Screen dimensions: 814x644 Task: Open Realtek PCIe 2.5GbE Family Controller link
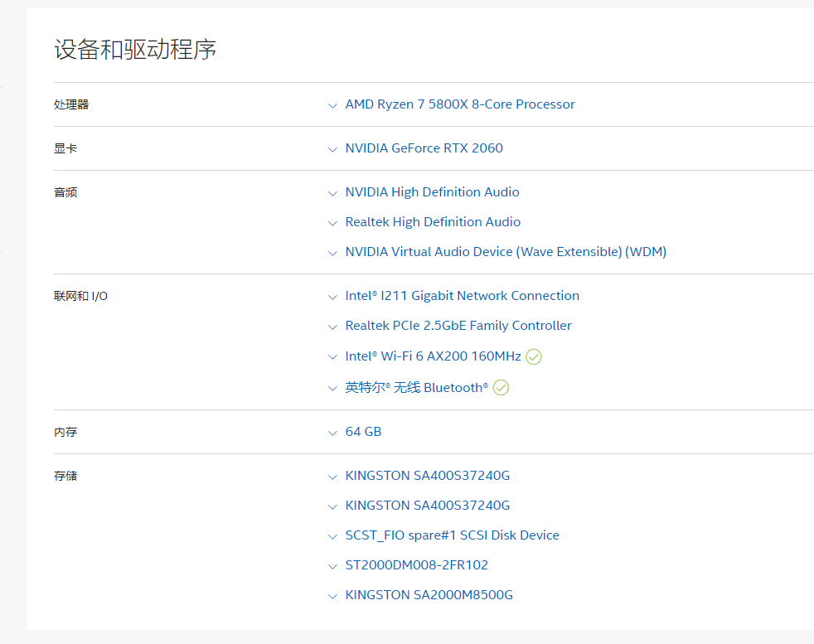458,326
